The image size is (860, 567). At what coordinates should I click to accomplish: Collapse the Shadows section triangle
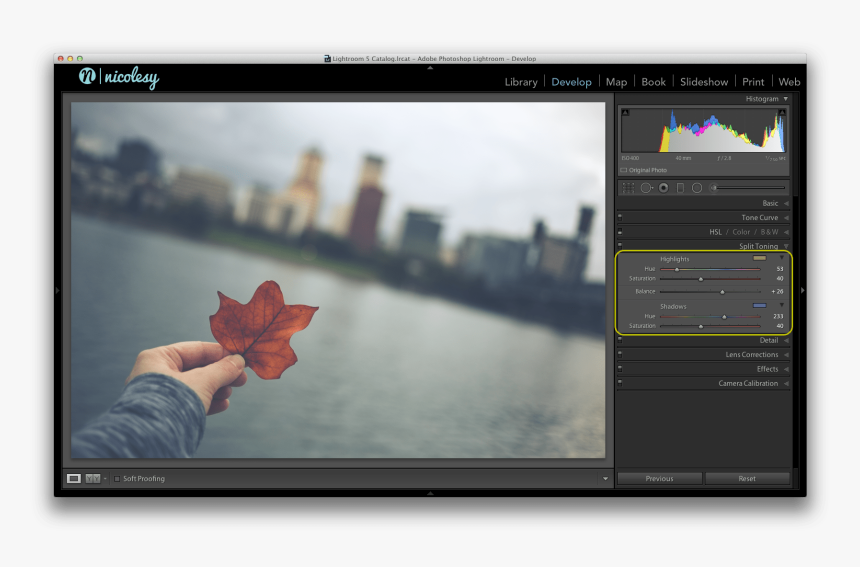[782, 305]
